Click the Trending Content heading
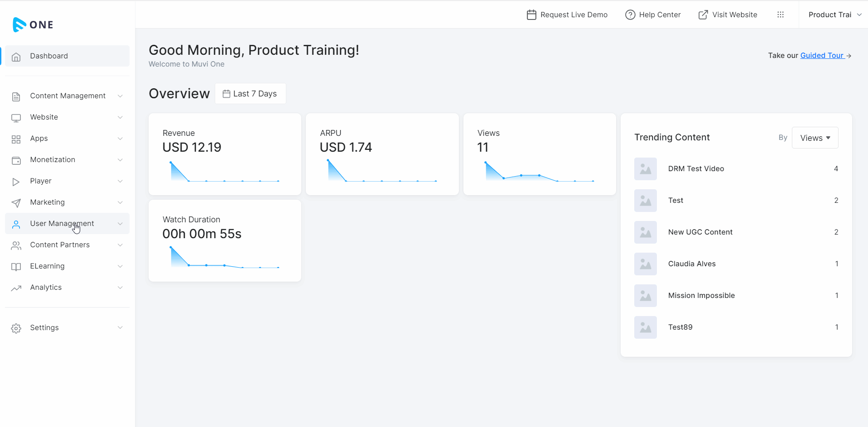Viewport: 868px width, 427px height. [x=672, y=137]
